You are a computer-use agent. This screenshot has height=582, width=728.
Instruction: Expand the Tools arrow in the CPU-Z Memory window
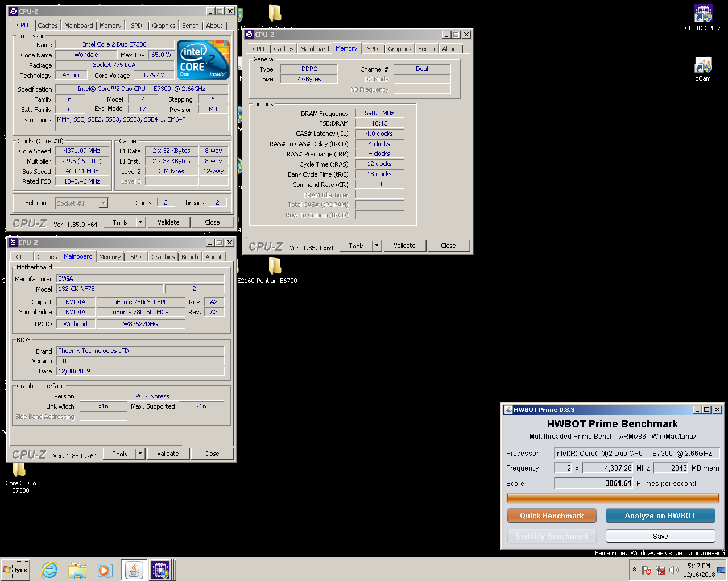(x=377, y=246)
